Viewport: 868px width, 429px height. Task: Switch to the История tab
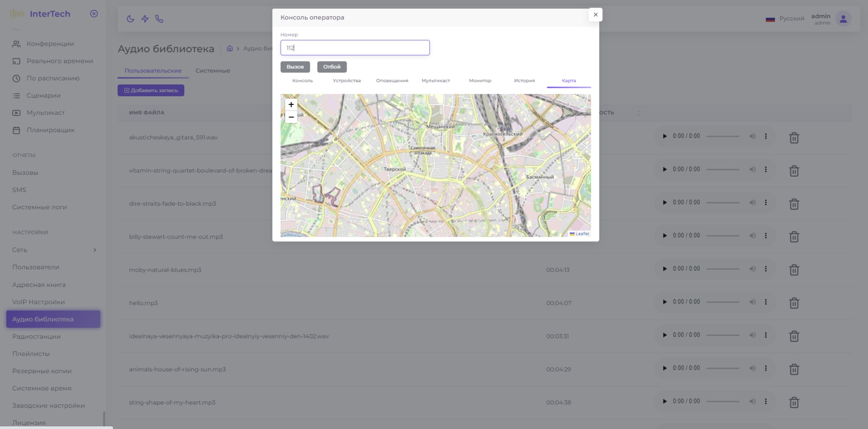tap(524, 81)
